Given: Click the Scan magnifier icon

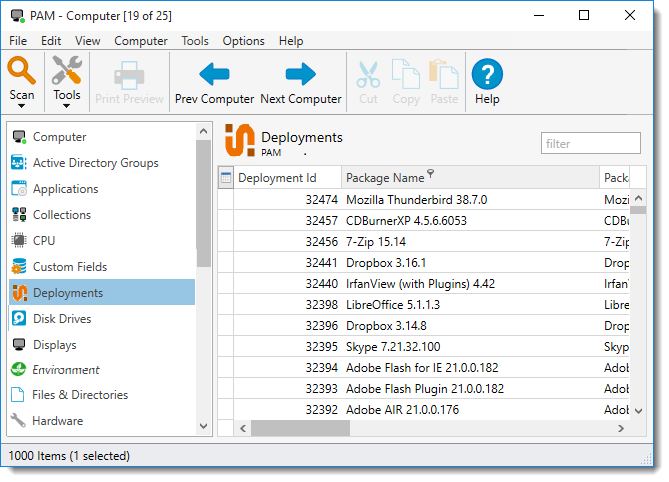Looking at the screenshot, I should click(22, 71).
